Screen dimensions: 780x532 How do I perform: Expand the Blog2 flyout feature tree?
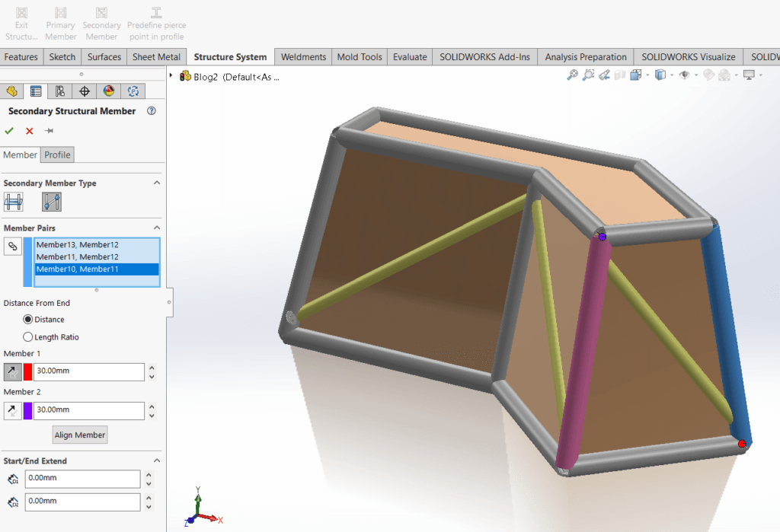coord(172,76)
